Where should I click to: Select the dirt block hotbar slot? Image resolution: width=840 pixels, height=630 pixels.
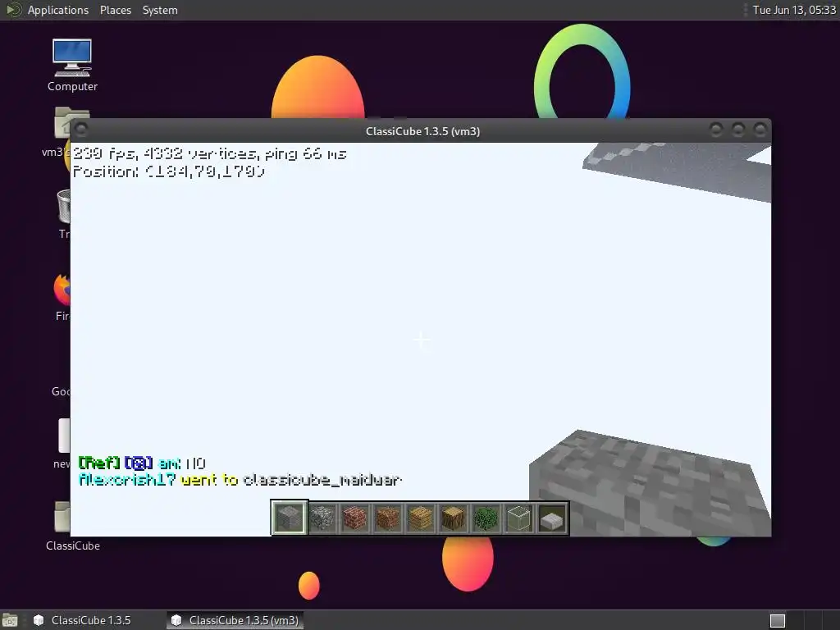[387, 518]
